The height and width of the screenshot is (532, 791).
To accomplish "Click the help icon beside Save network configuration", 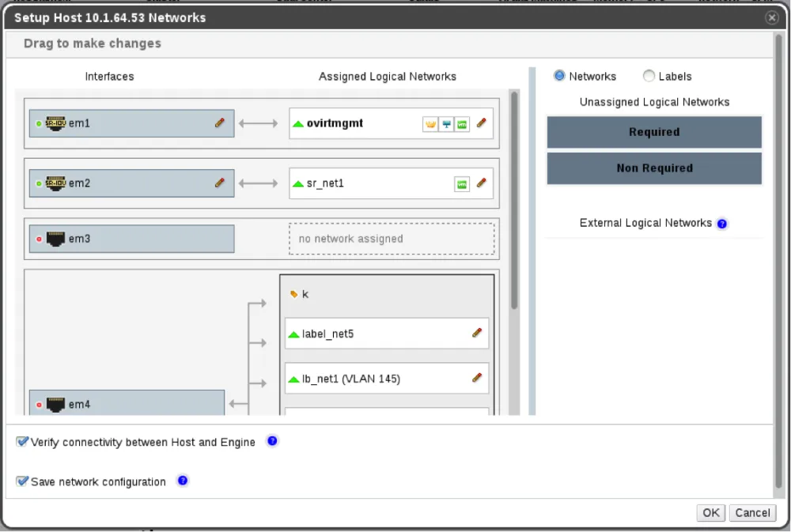I will [183, 480].
